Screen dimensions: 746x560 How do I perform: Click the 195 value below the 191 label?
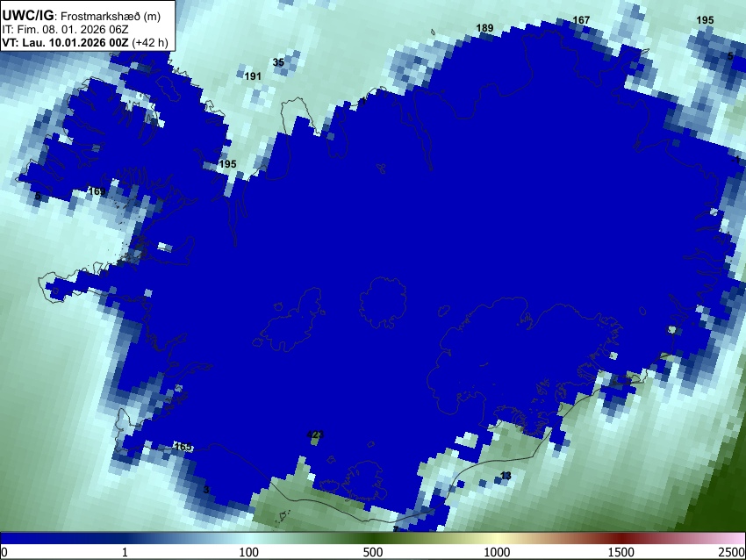pyautogui.click(x=227, y=163)
